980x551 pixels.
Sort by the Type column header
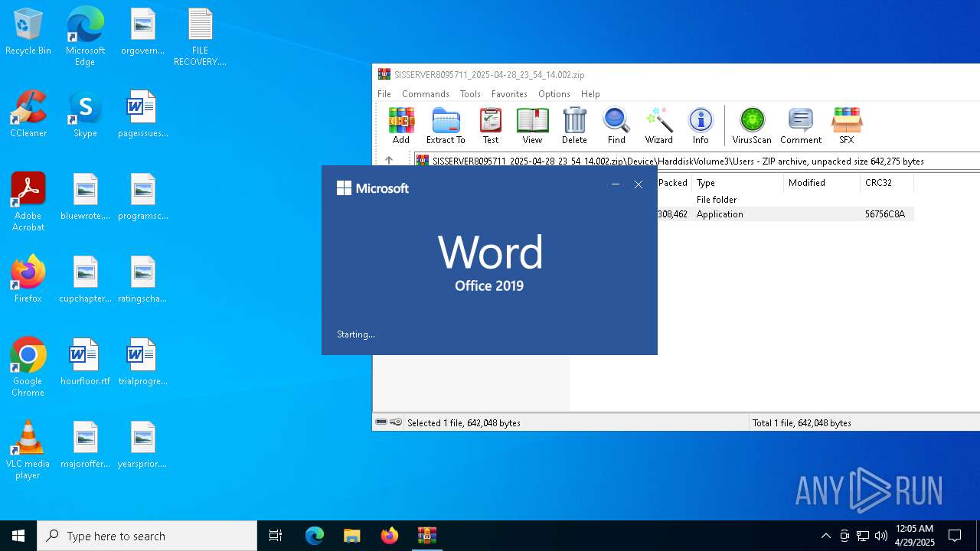pyautogui.click(x=738, y=183)
